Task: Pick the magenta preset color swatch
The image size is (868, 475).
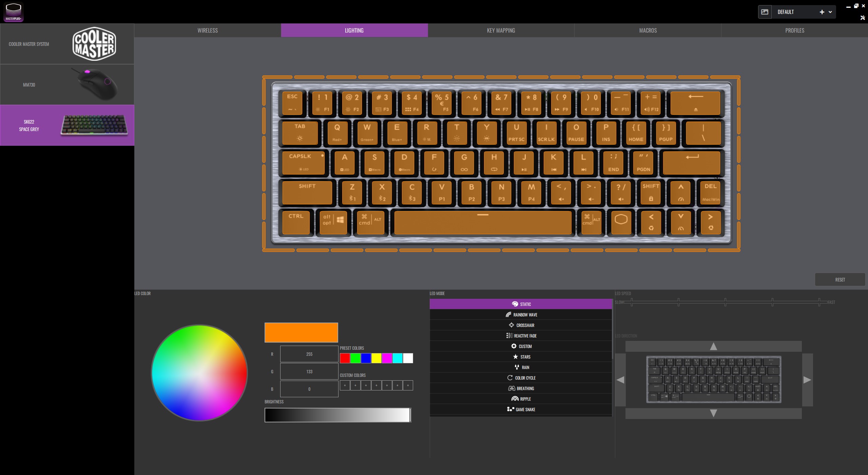Action: 387,358
